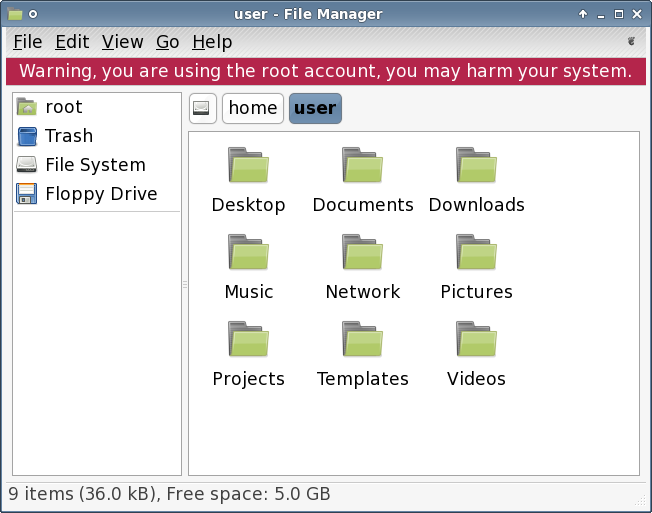Open the View menu
652x513 pixels.
coord(123,42)
